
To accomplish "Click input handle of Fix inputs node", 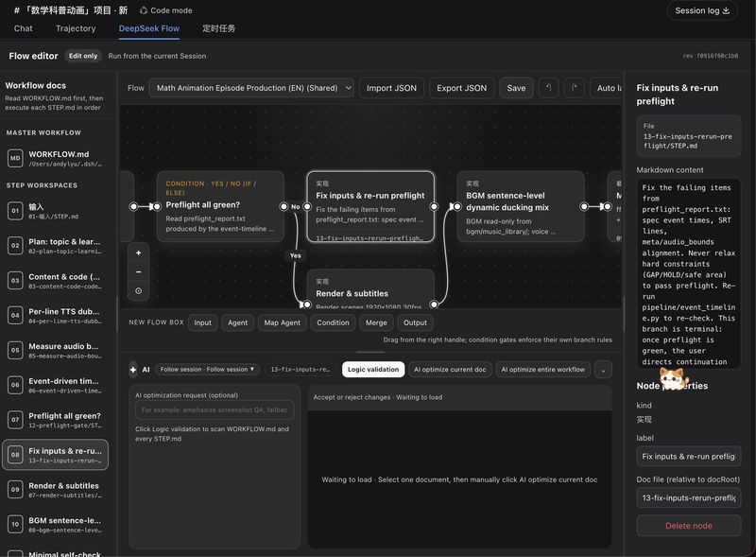I will click(x=306, y=206).
